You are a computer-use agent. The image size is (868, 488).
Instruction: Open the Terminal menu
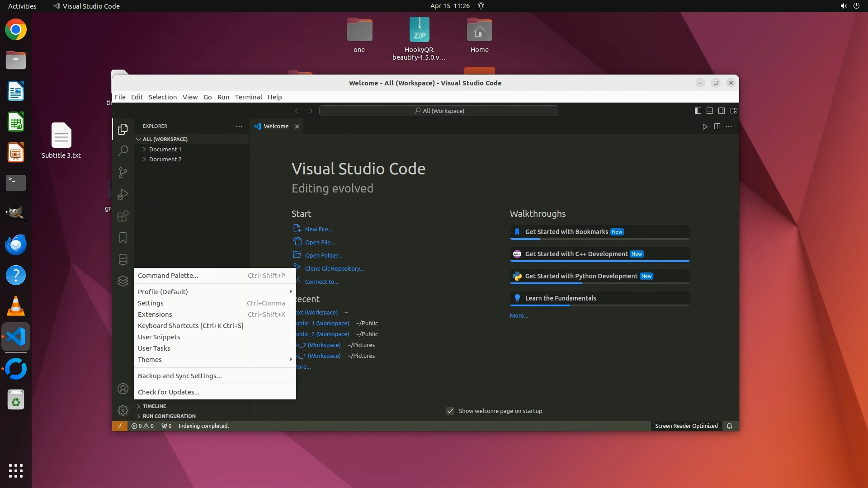click(x=248, y=97)
